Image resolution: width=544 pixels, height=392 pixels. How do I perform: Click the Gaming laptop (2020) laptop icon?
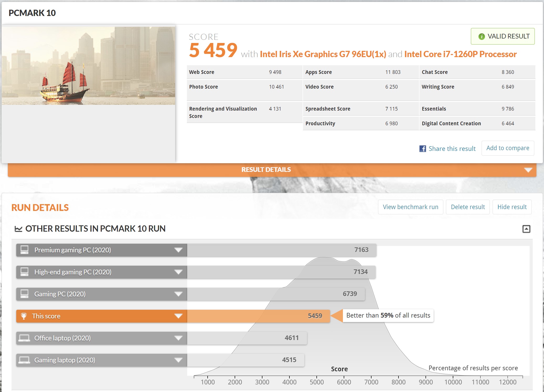point(24,360)
